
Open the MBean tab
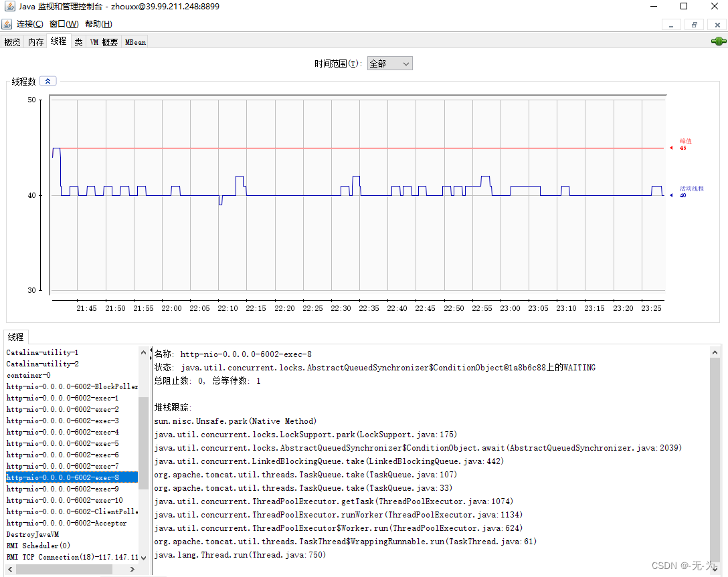(134, 41)
